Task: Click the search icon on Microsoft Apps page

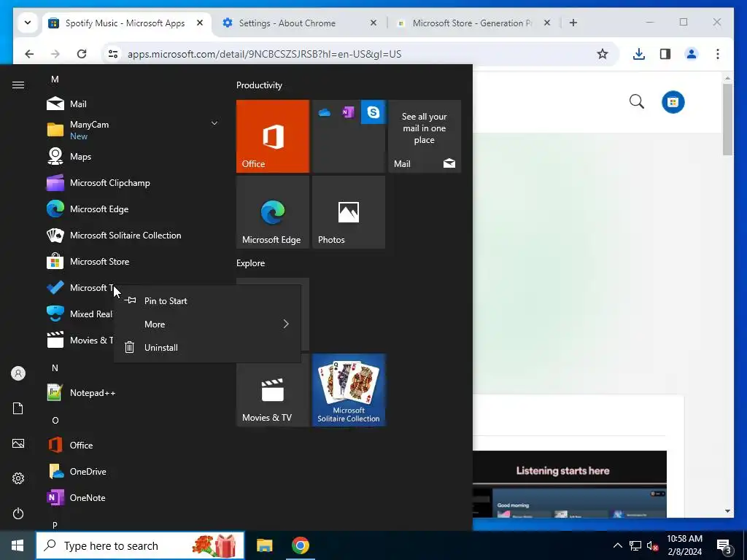Action: coord(637,101)
